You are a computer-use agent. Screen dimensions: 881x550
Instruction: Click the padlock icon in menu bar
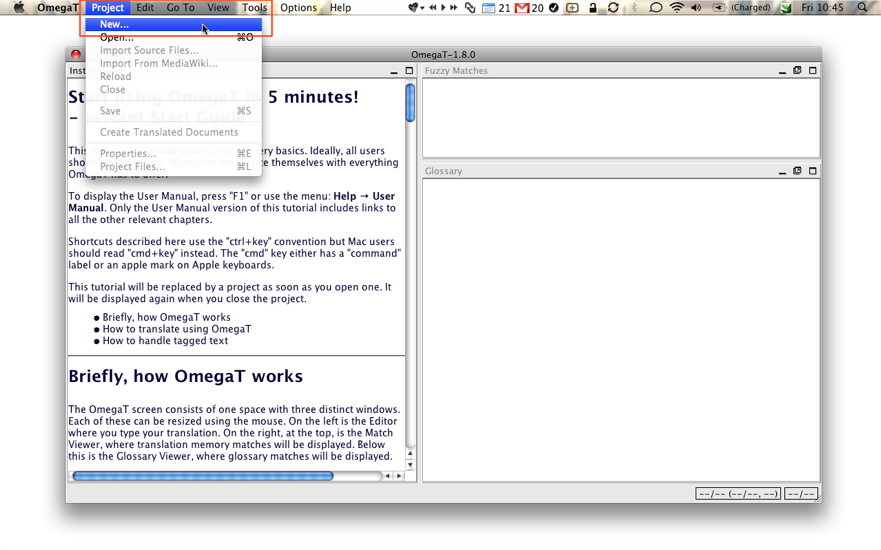[x=593, y=7]
